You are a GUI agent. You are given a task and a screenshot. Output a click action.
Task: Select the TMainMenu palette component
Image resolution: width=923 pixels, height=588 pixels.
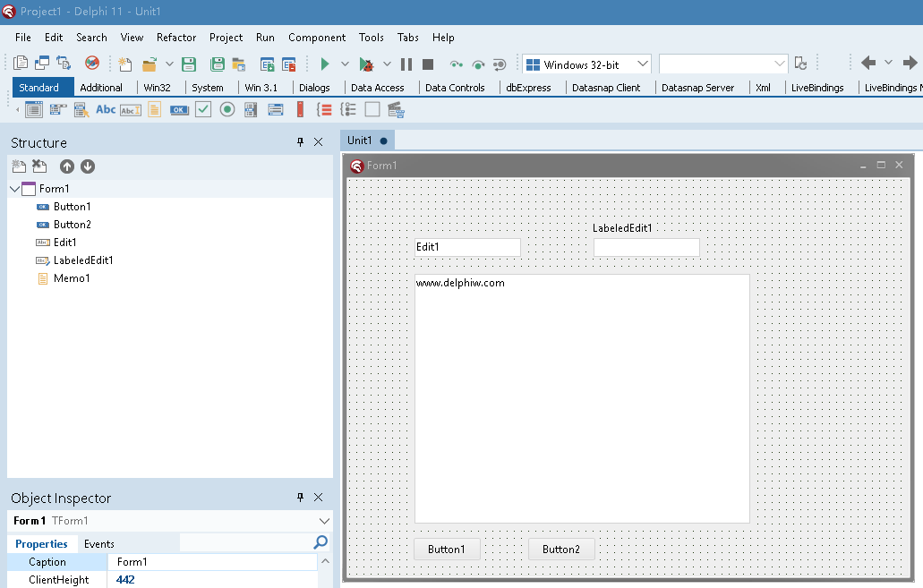57,109
